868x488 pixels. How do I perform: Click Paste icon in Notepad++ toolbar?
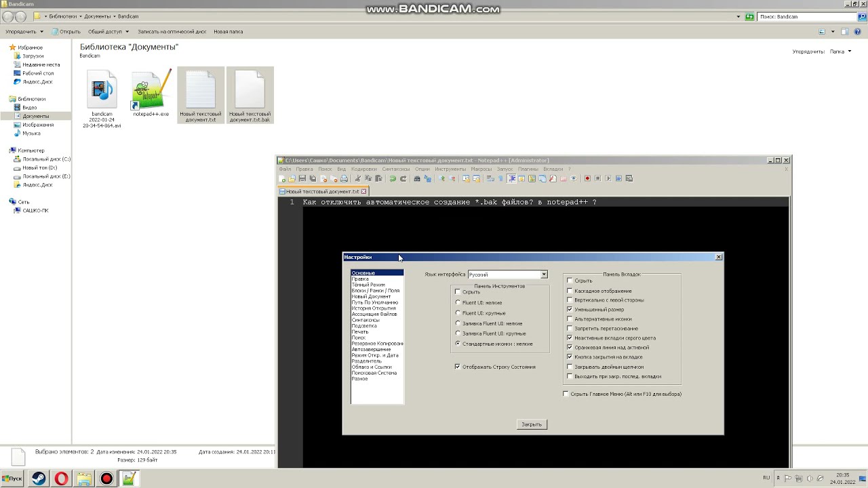coord(378,178)
